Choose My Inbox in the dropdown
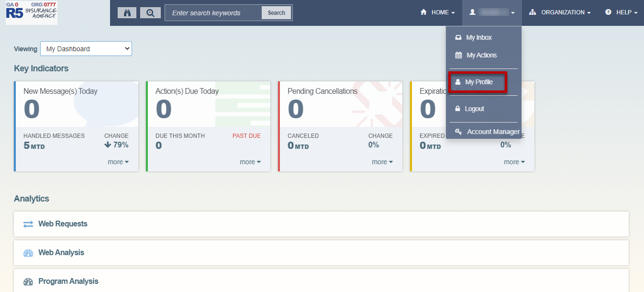The height and width of the screenshot is (292, 644). pyautogui.click(x=478, y=37)
